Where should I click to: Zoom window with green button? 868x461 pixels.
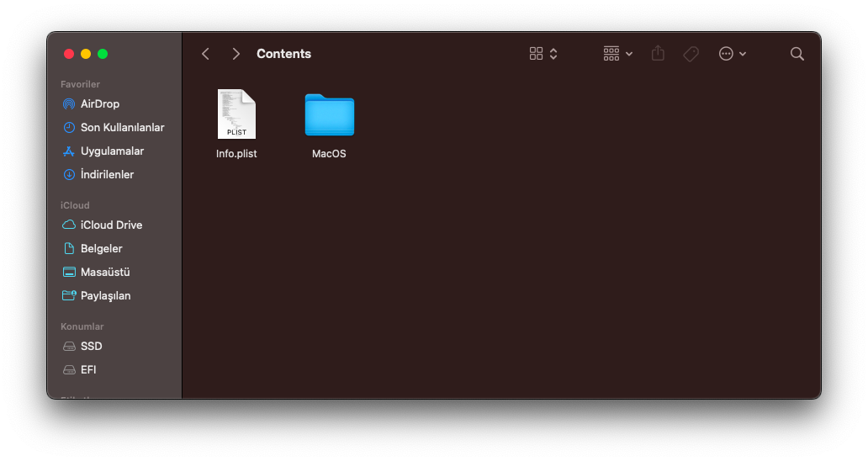pos(103,54)
